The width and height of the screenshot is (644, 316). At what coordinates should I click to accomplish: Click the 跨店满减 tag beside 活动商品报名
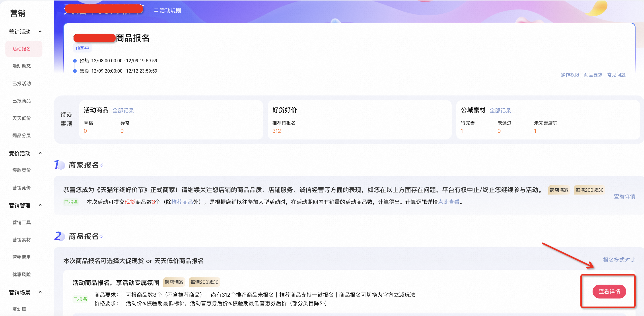[x=174, y=282]
